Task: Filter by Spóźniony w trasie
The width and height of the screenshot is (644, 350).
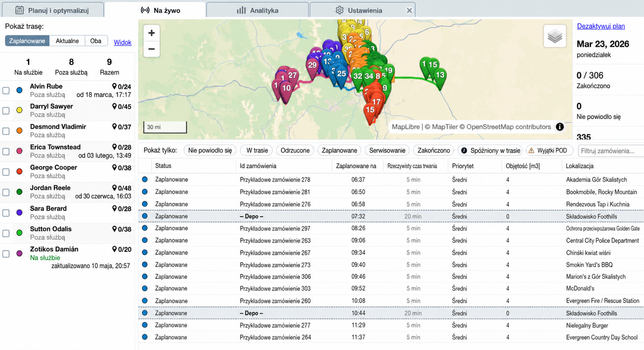Action: coord(490,150)
